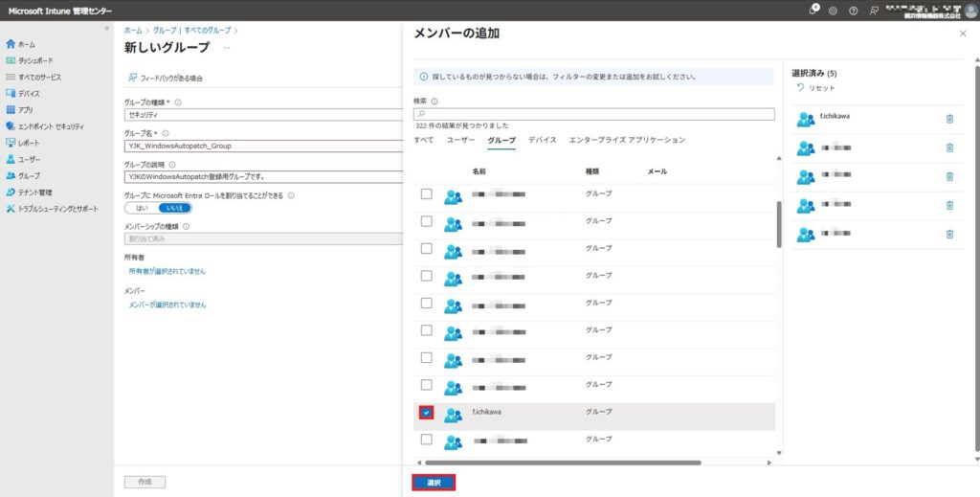Switch to the すべて tab

[x=424, y=140]
